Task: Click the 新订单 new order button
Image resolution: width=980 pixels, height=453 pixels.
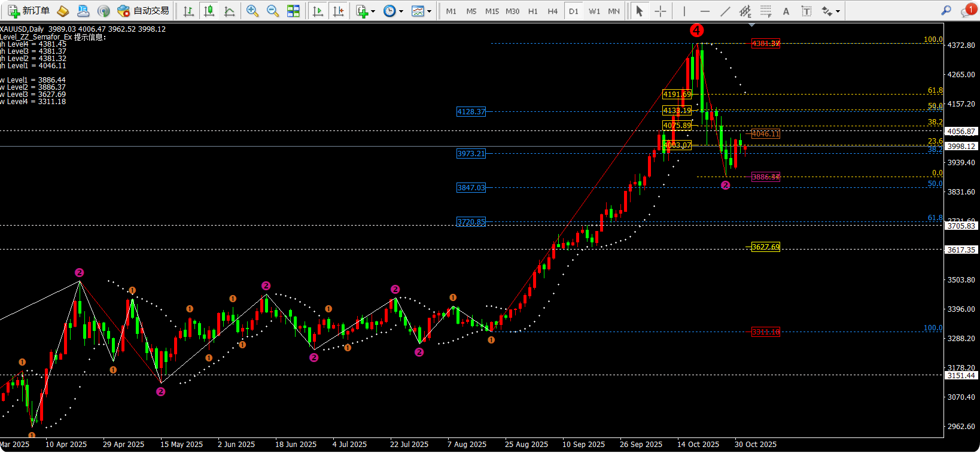Action: tap(29, 11)
